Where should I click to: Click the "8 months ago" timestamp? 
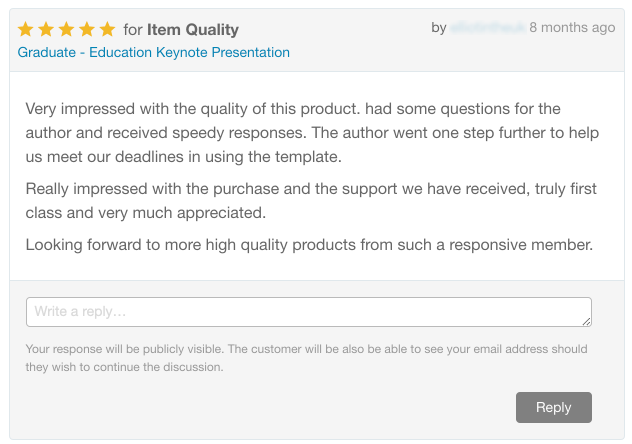[572, 28]
